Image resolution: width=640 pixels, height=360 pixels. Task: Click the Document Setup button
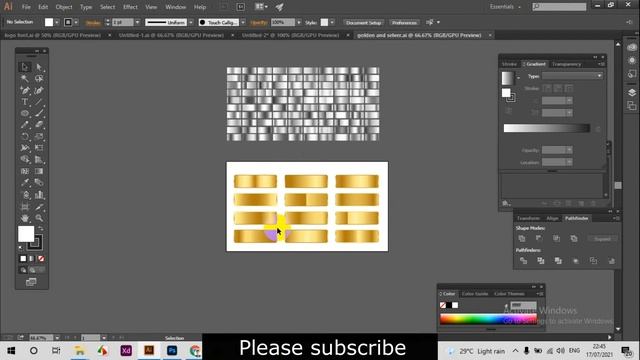tap(363, 23)
